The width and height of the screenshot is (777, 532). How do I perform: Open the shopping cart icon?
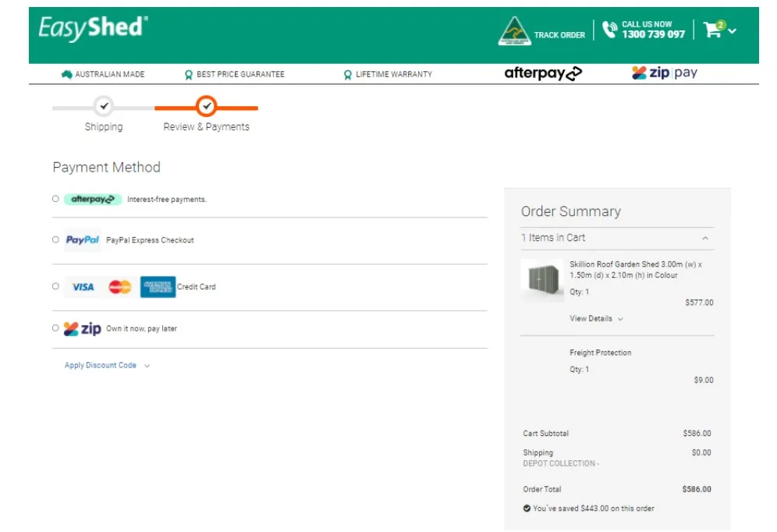(712, 30)
